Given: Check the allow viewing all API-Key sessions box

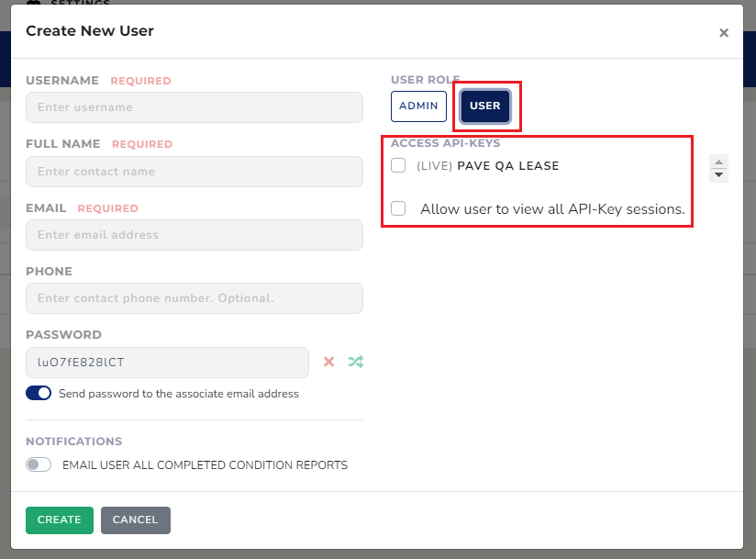Looking at the screenshot, I should (398, 208).
